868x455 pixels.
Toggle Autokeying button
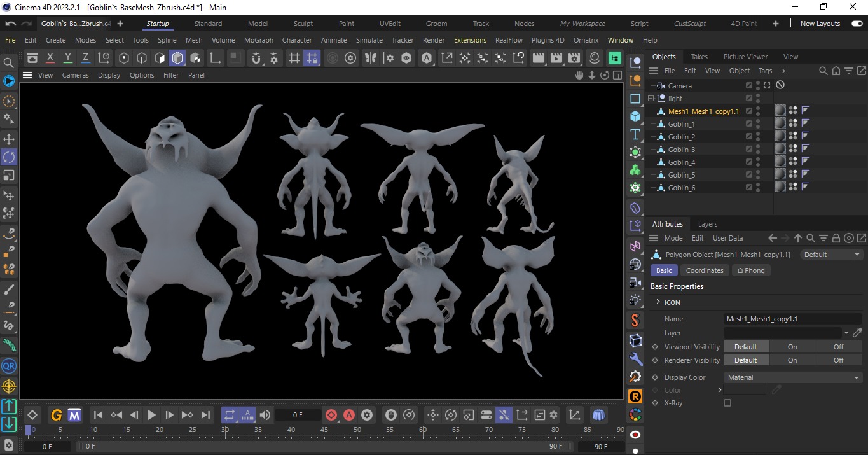pyautogui.click(x=349, y=415)
